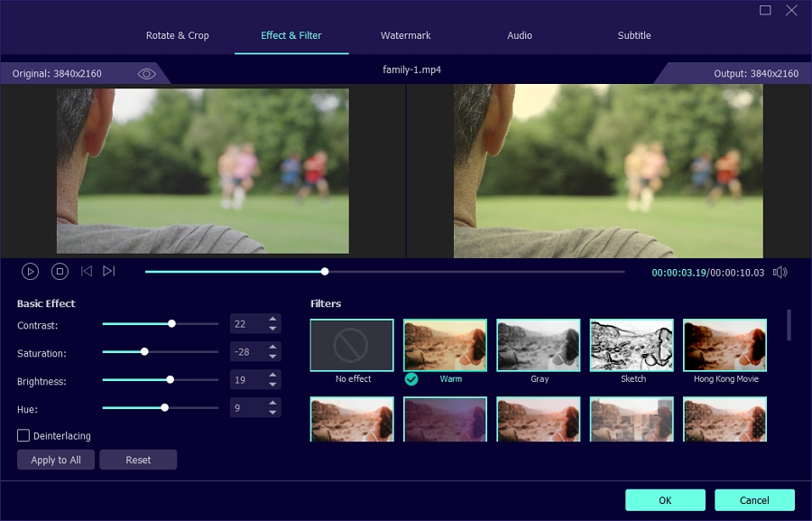Decrease the Contrast value with down arrow

(272, 328)
